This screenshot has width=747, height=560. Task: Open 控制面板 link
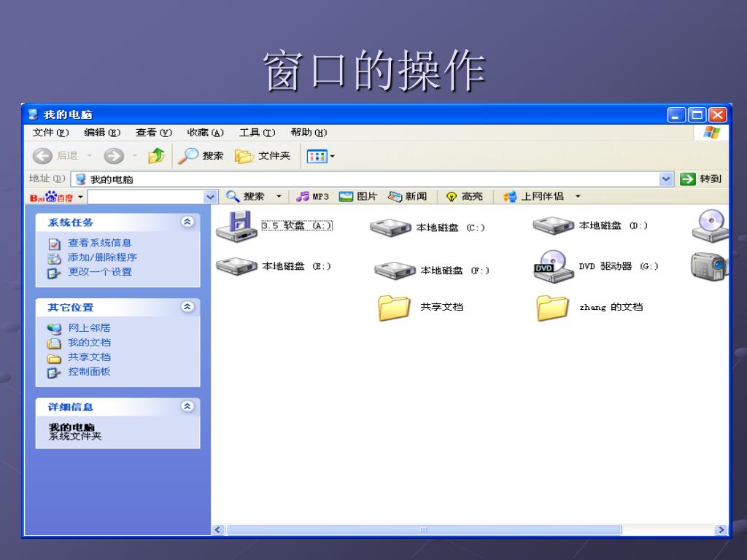[89, 371]
